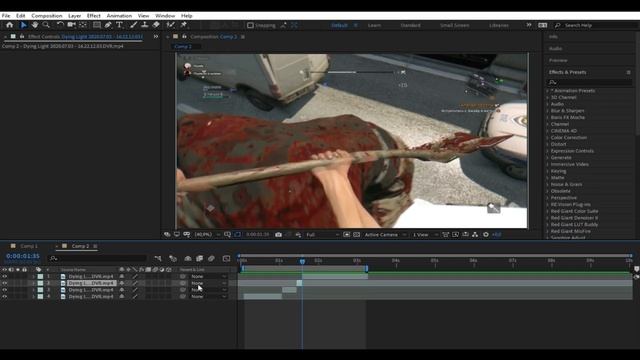Switch to the Standard workspace
This screenshot has height=360, width=640.
pos(410,25)
